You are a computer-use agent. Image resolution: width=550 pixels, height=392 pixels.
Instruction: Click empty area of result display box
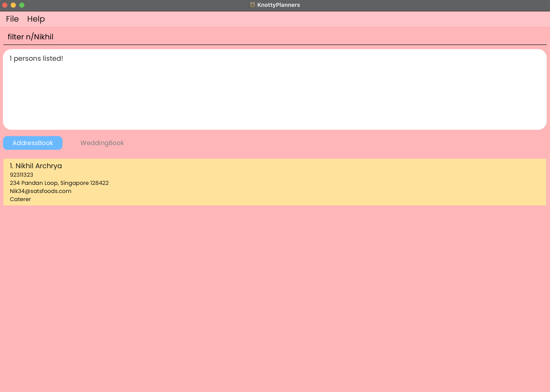pyautogui.click(x=275, y=97)
